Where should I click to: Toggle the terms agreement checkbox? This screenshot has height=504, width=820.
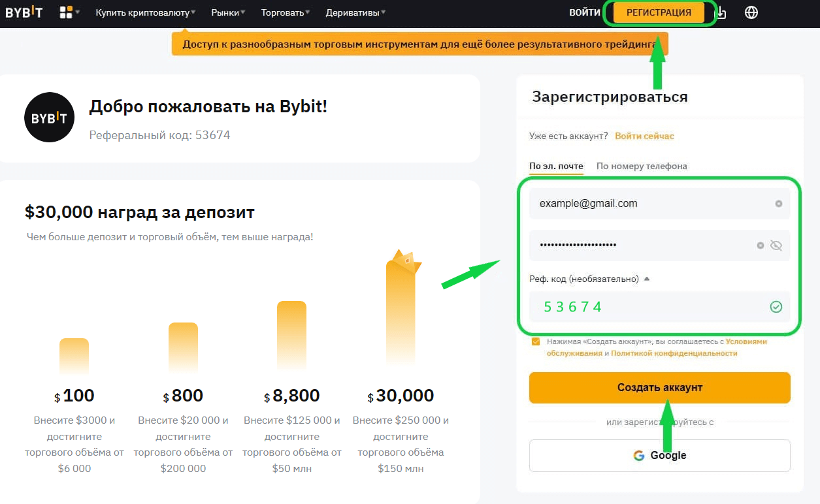point(536,341)
